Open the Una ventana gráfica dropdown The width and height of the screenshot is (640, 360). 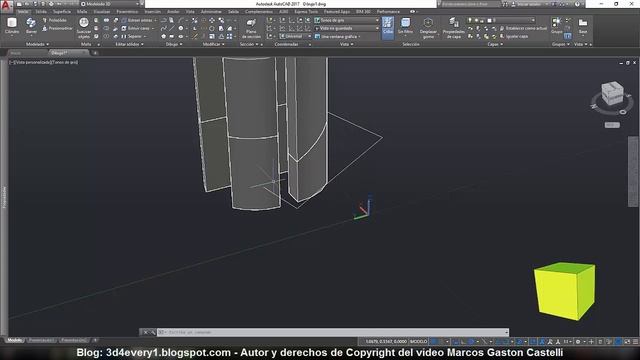(338, 36)
